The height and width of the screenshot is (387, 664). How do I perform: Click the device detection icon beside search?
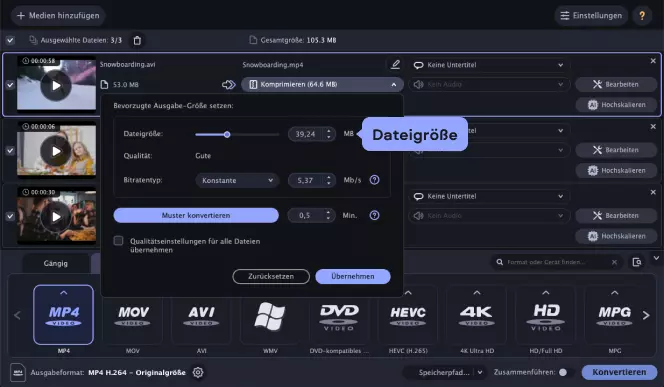pyautogui.click(x=637, y=262)
